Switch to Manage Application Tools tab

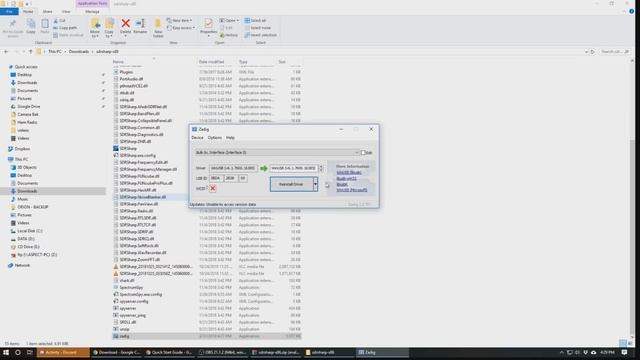92,11
